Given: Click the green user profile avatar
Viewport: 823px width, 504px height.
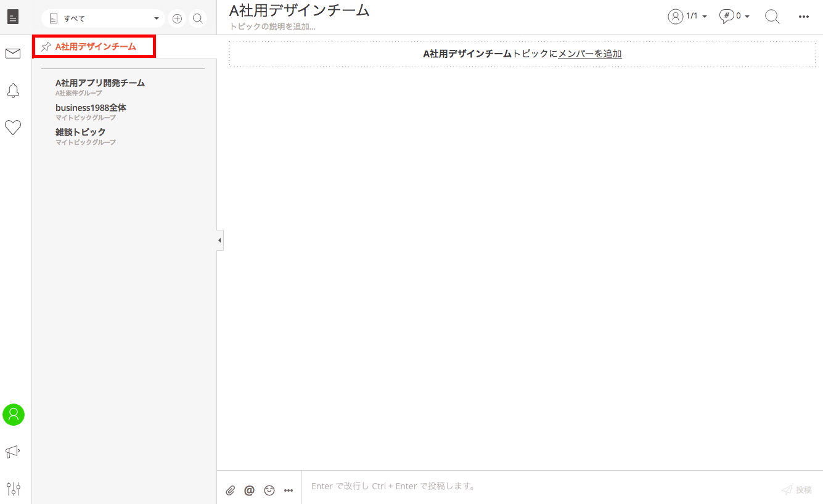Looking at the screenshot, I should pos(14,415).
